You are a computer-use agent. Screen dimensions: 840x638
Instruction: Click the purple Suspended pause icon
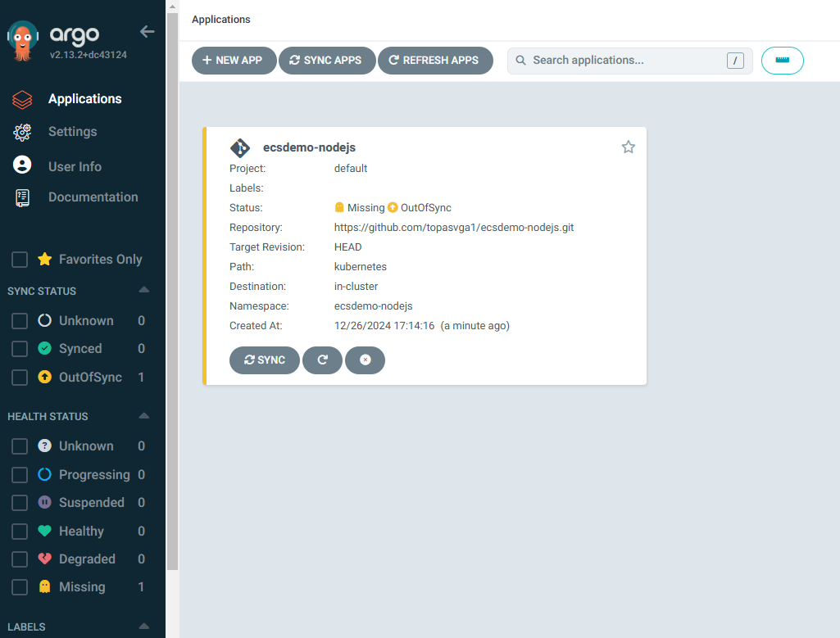[x=45, y=502]
